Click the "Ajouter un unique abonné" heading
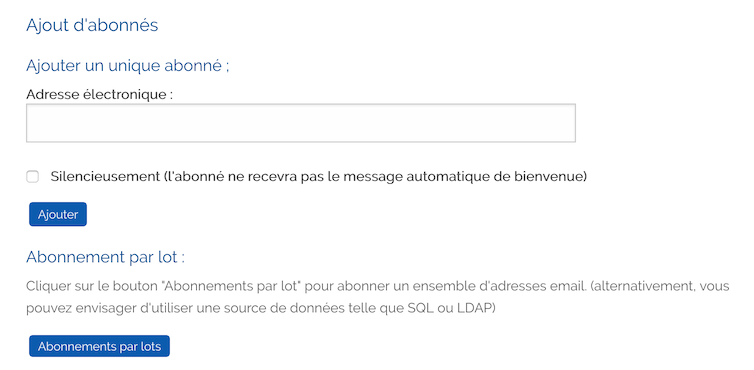Screen dimensions: 754x370 (127, 65)
